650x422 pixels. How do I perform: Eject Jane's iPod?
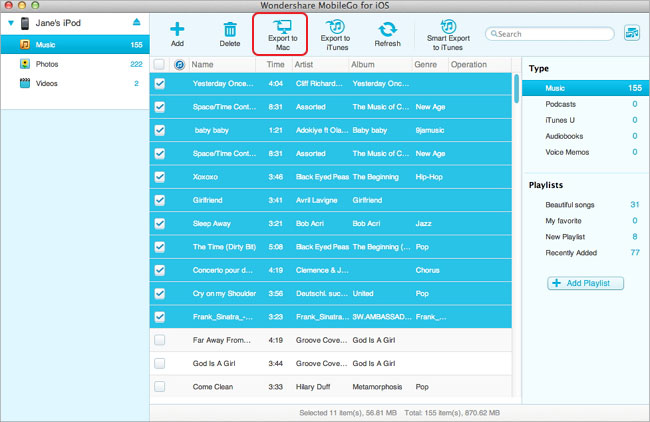tap(136, 22)
